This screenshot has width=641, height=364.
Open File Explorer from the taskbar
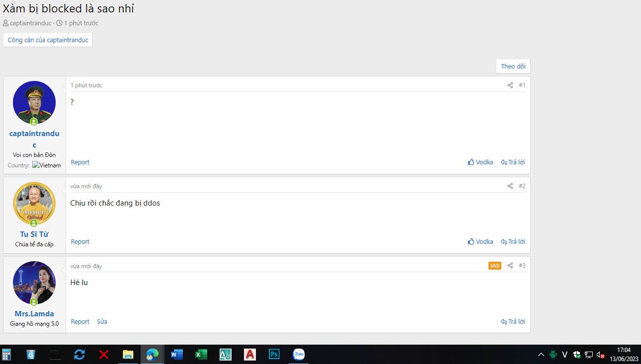pyautogui.click(x=128, y=355)
